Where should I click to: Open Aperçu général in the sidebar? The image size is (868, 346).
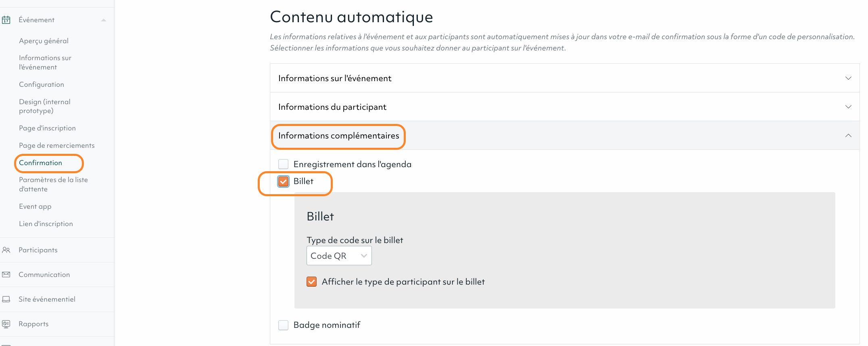click(44, 41)
